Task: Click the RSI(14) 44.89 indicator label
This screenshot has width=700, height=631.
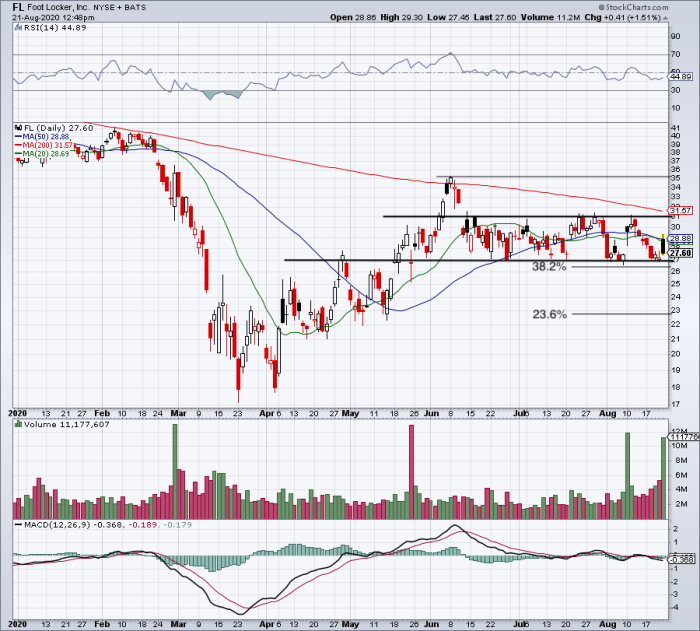Action: tap(54, 28)
